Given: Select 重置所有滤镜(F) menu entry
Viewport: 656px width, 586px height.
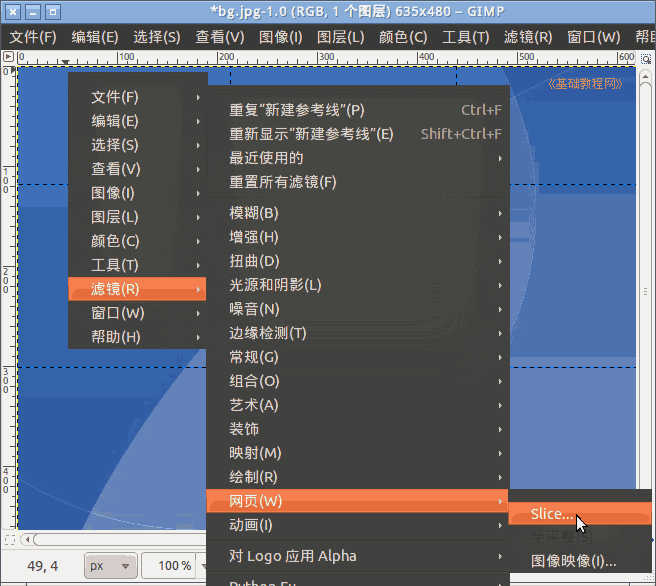Looking at the screenshot, I should [x=283, y=182].
